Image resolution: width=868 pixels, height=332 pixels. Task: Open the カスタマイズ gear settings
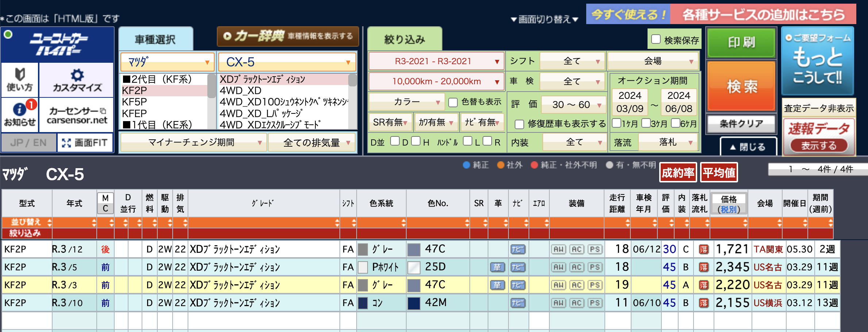(77, 80)
